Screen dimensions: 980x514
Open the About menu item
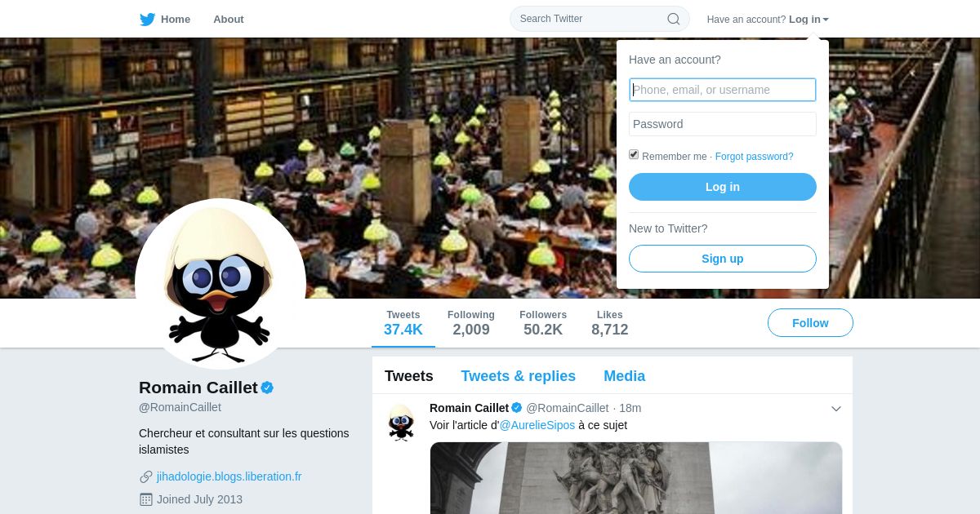click(228, 19)
